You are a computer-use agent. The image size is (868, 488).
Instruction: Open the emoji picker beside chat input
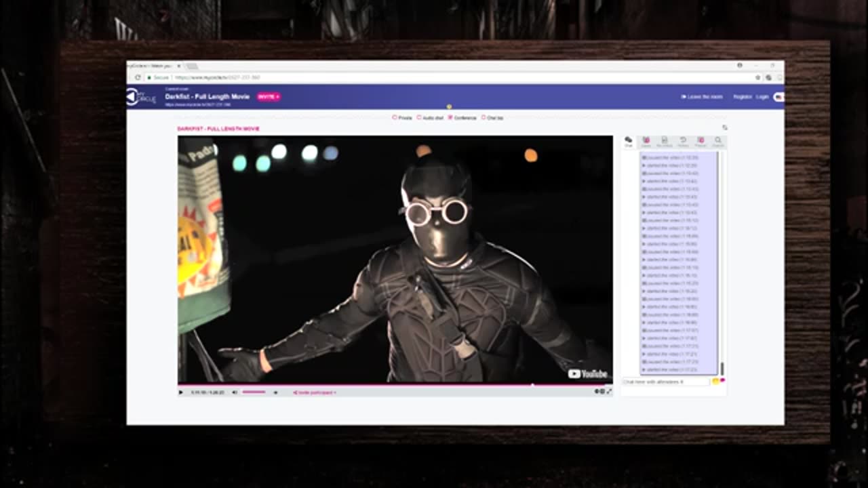715,382
